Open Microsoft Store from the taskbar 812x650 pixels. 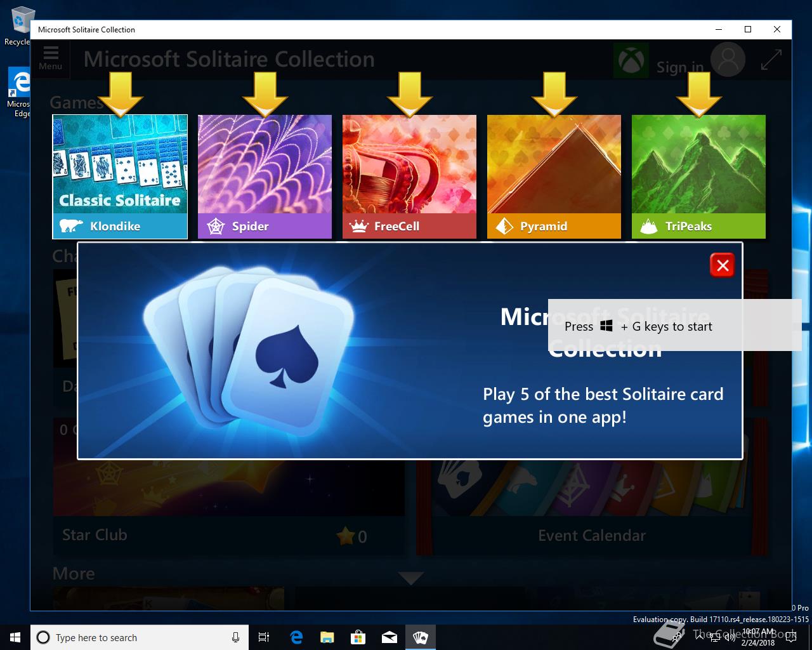tap(358, 637)
